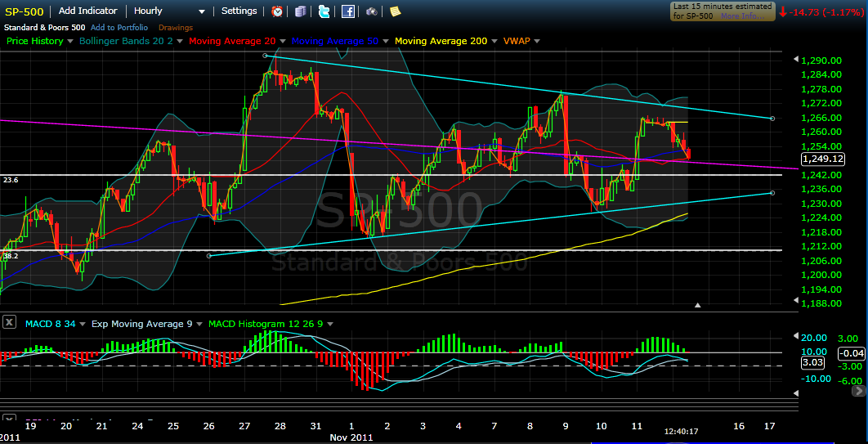868x444 pixels.
Task: Click the SP-500 ticker symbol
Action: [24, 11]
